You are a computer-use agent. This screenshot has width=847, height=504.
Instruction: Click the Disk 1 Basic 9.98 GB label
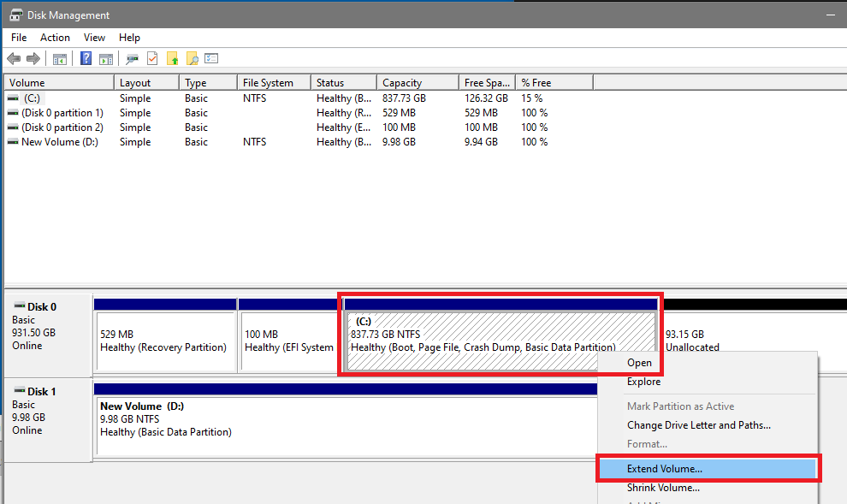pos(48,420)
